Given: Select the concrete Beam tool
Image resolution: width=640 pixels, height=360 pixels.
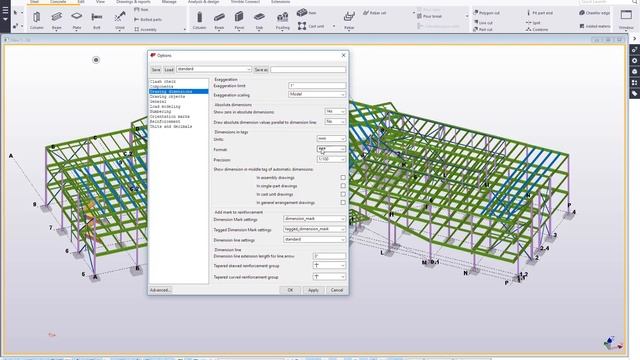Looking at the screenshot, I should (x=219, y=19).
